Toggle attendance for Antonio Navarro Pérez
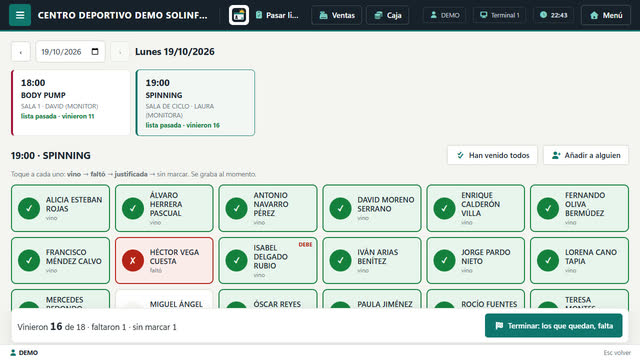640x360 pixels. click(268, 208)
